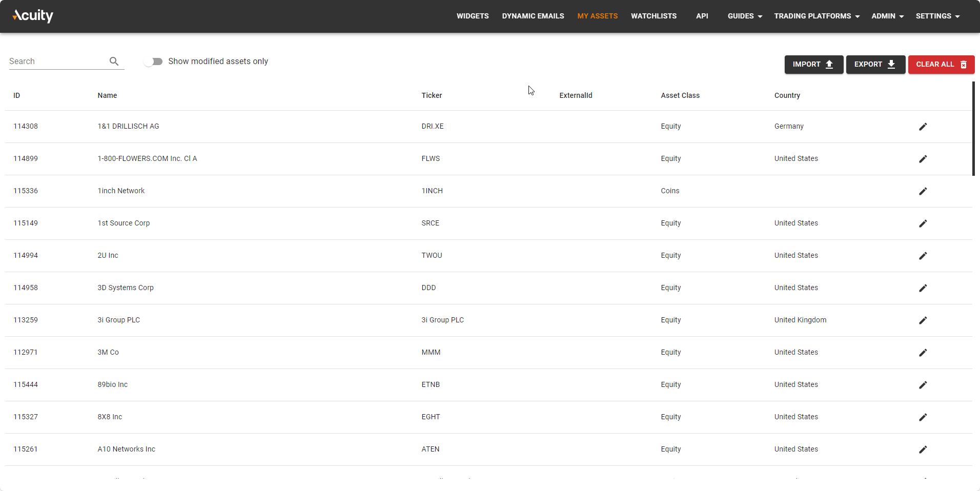
Task: Click into the Search input field
Action: tap(56, 62)
